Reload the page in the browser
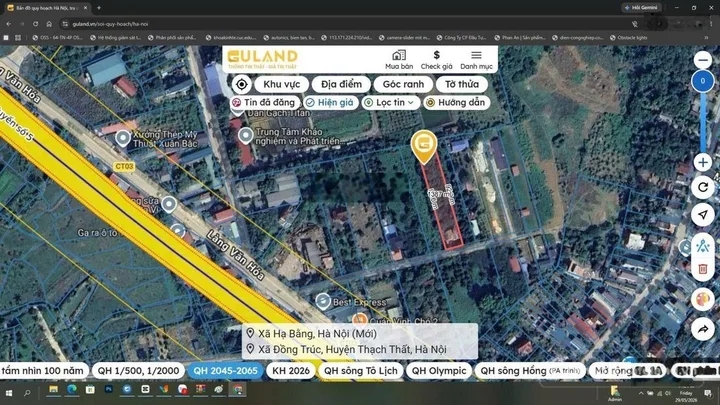 pos(35,24)
